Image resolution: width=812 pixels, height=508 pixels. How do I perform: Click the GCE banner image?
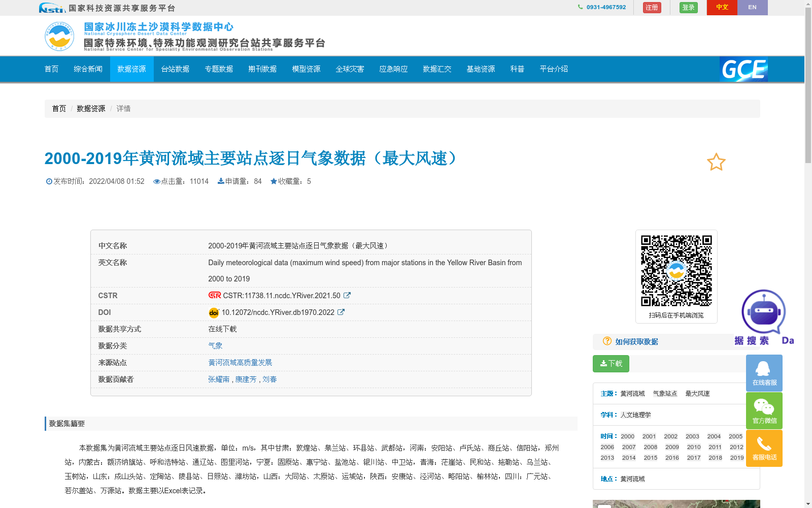point(743,69)
